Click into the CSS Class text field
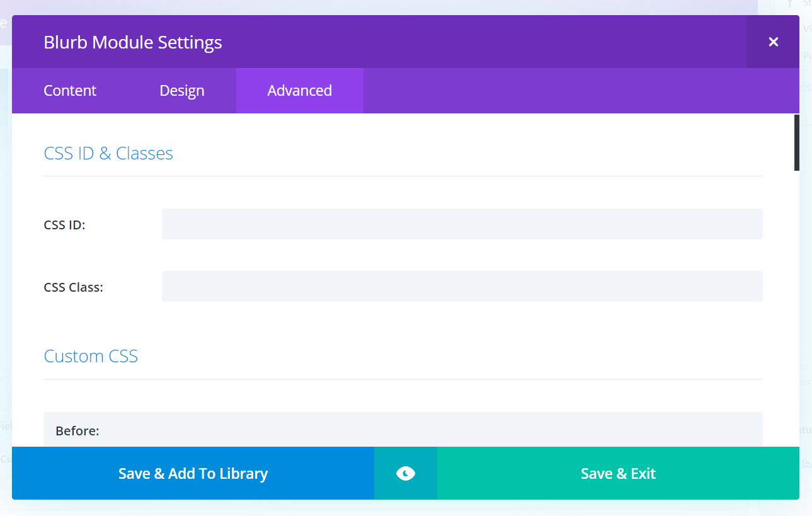 pyautogui.click(x=462, y=287)
